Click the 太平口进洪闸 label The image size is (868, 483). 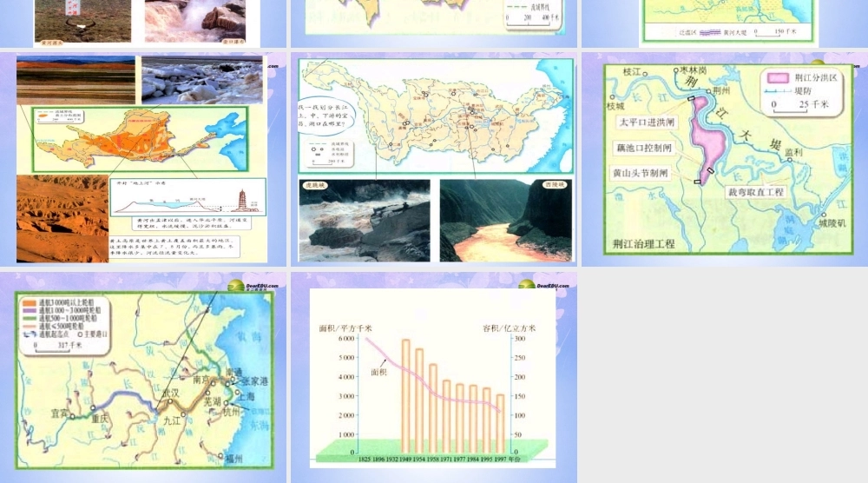point(647,122)
